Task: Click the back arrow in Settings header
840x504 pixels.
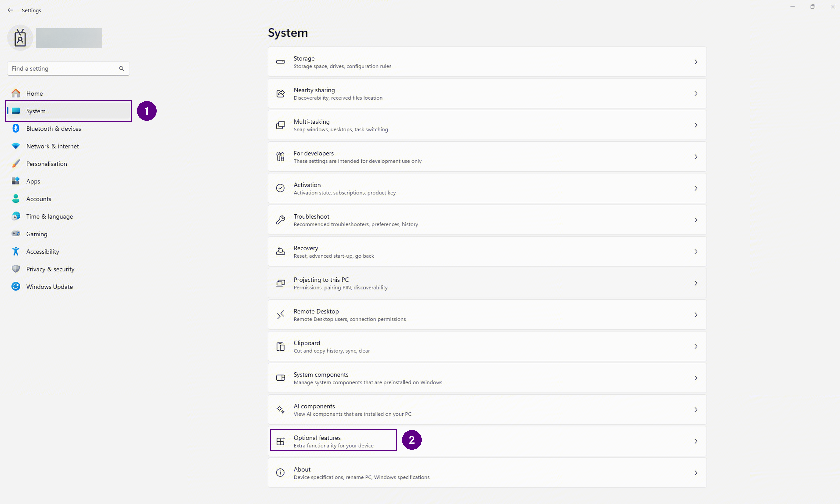Action: click(10, 10)
